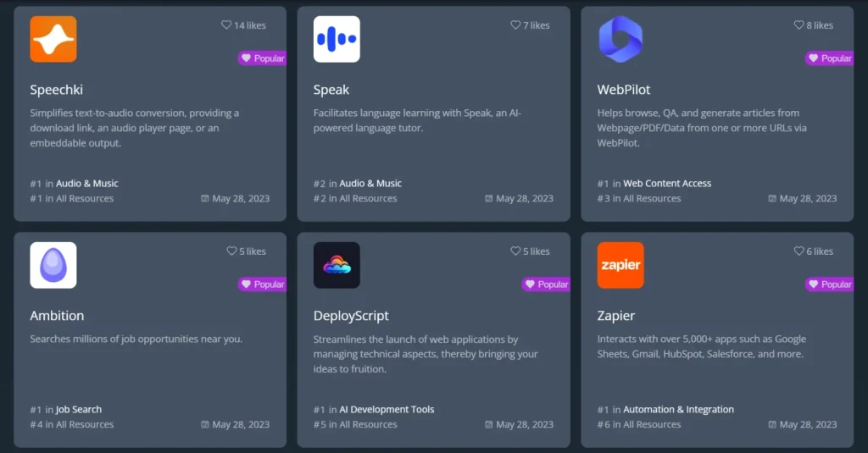Viewport: 868px width, 453px height.
Task: Open the DeployScript title link
Action: (x=351, y=316)
